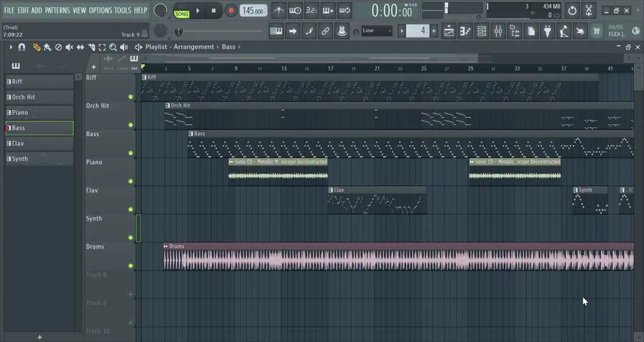Screen dimensions: 644x342
Task: Select the Paint brush tool
Action: [x=48, y=47]
